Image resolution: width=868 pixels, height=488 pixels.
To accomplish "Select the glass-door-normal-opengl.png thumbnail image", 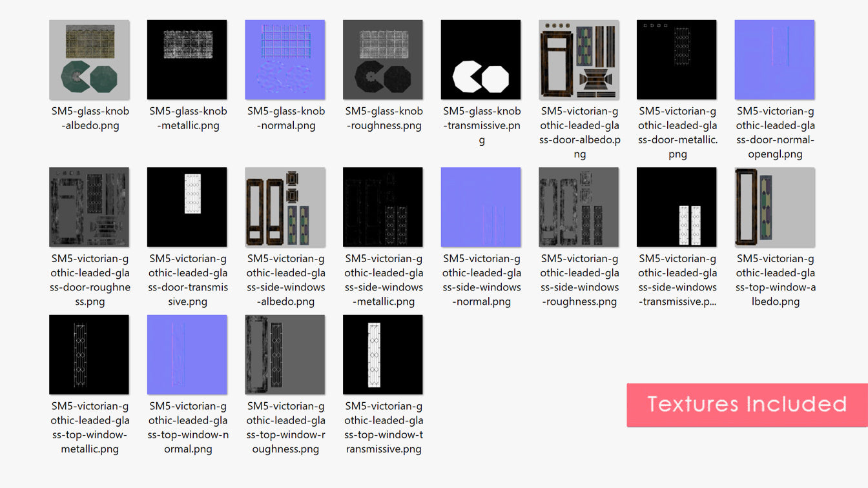I will pyautogui.click(x=775, y=59).
